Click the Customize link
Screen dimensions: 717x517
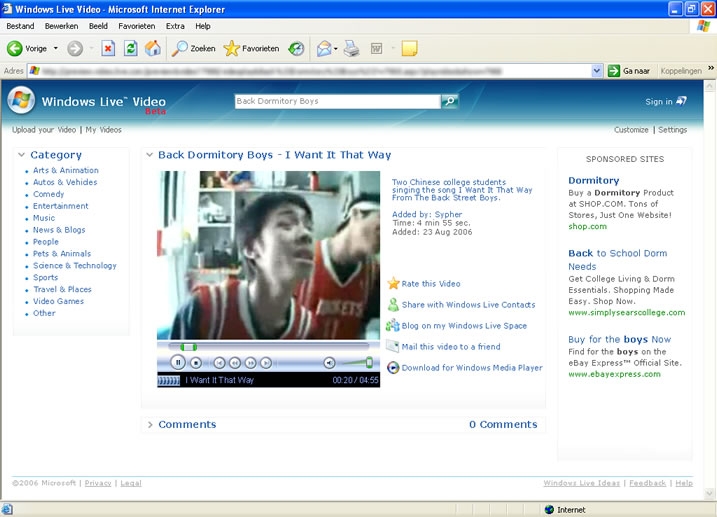click(631, 130)
